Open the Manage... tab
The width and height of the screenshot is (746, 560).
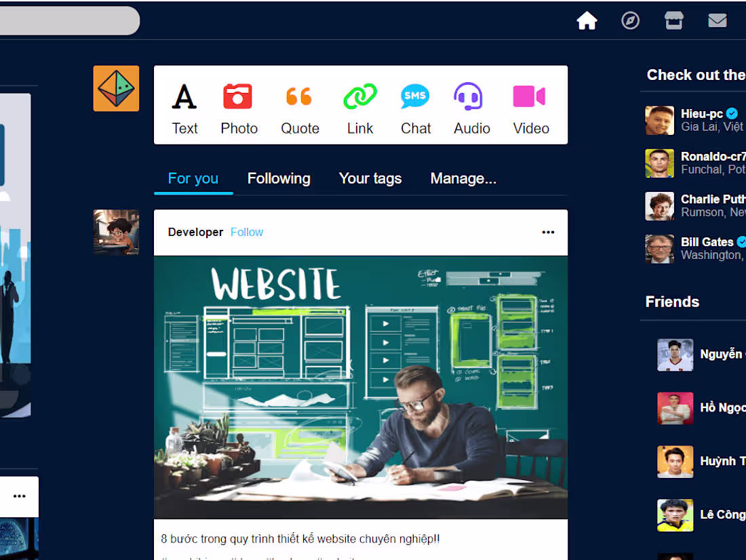(x=463, y=178)
